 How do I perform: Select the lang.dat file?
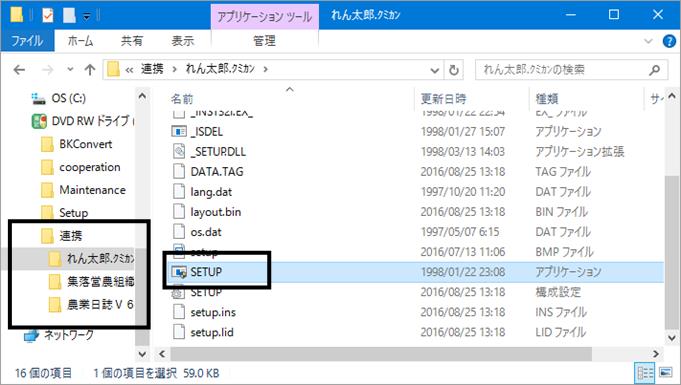coord(211,192)
